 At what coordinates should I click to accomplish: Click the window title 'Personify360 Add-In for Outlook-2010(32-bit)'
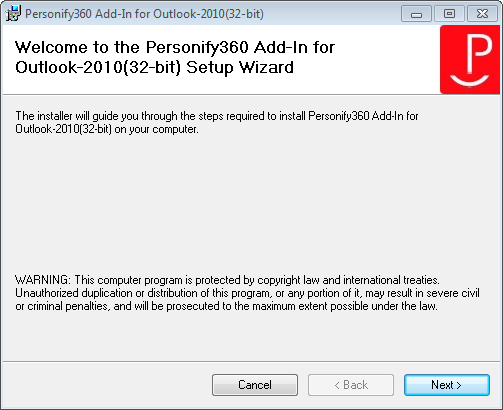144,14
